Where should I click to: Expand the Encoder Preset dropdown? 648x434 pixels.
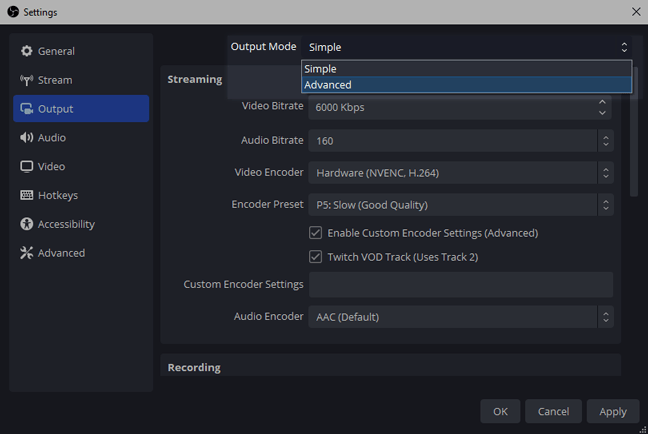click(460, 205)
